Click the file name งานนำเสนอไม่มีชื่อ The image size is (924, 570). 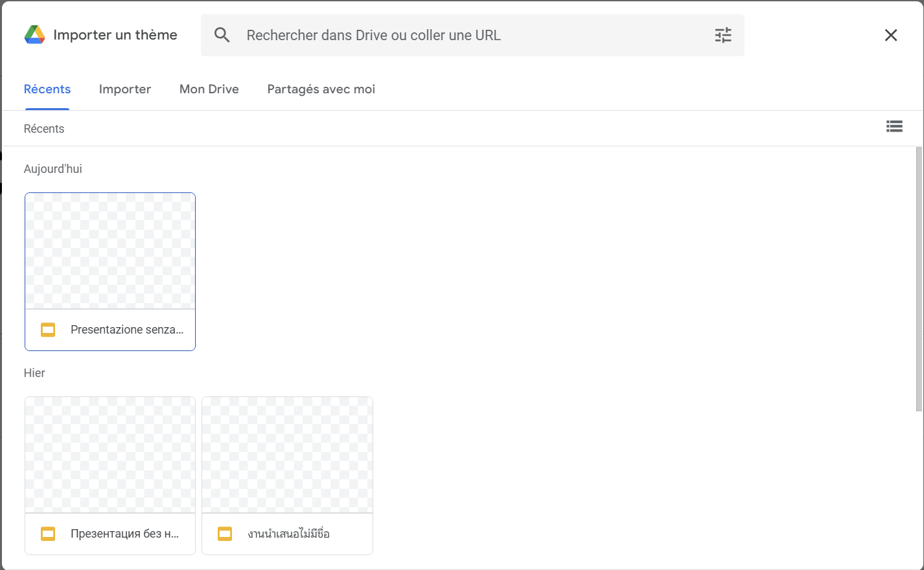coord(288,534)
